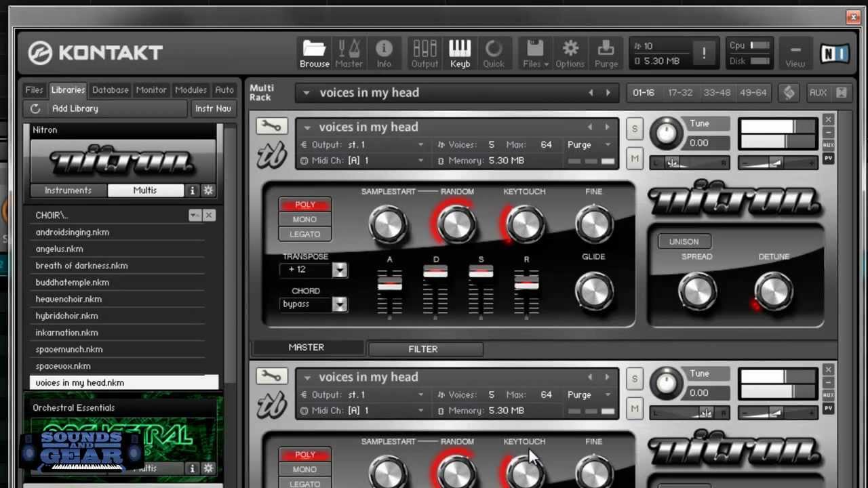
Task: Open first instrument name dropdown arrow
Action: pos(307,127)
